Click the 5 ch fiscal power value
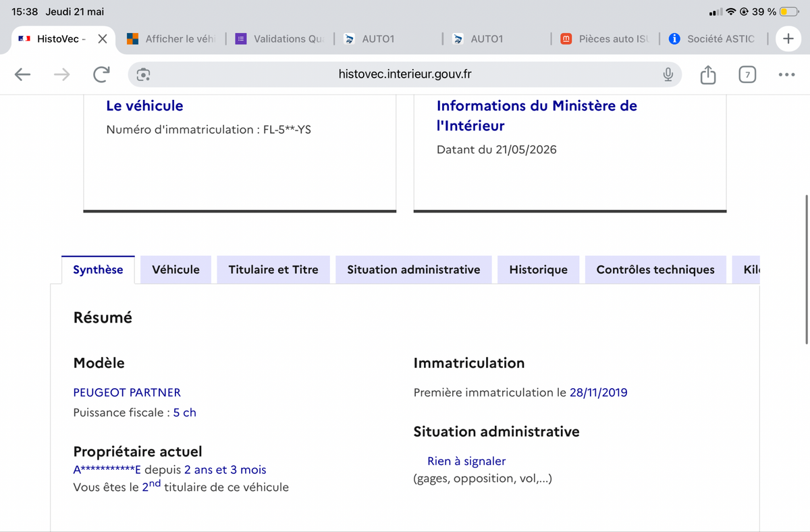The width and height of the screenshot is (810, 532). pyautogui.click(x=185, y=413)
